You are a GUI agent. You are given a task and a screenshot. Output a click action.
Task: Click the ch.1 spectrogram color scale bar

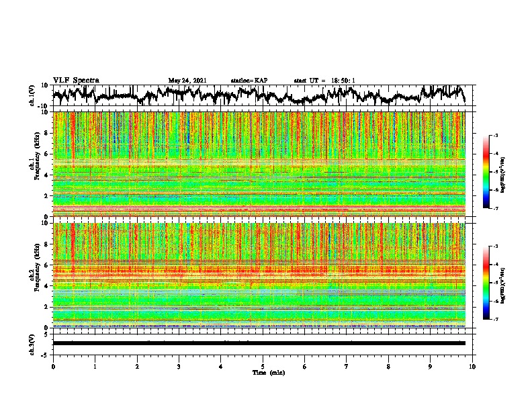click(x=486, y=172)
